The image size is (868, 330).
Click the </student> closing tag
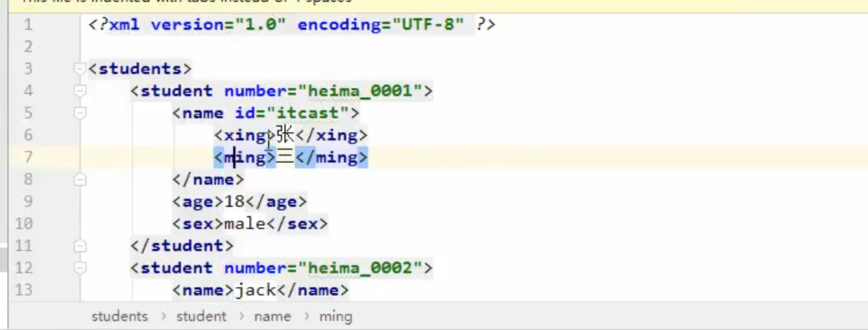point(182,246)
